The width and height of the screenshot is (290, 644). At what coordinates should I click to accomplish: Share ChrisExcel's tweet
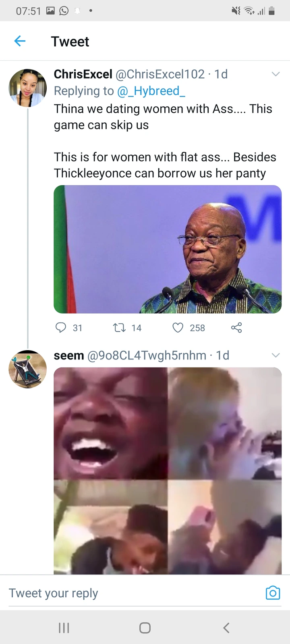pyautogui.click(x=236, y=328)
